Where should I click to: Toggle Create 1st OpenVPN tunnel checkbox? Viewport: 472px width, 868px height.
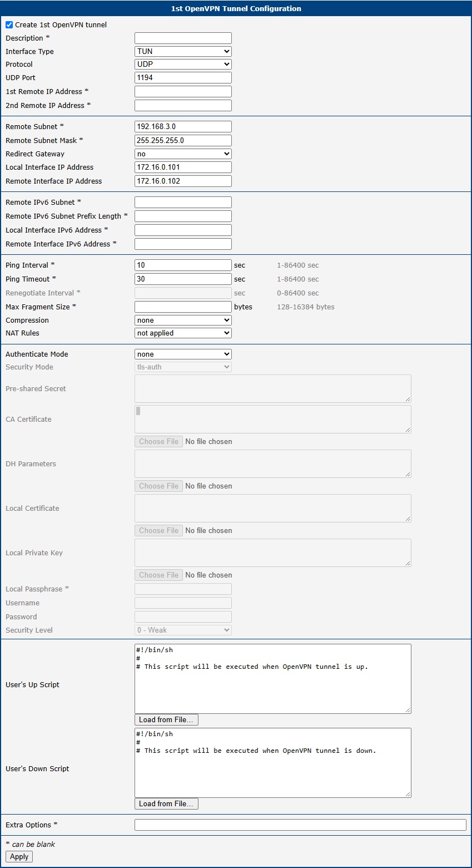point(9,25)
